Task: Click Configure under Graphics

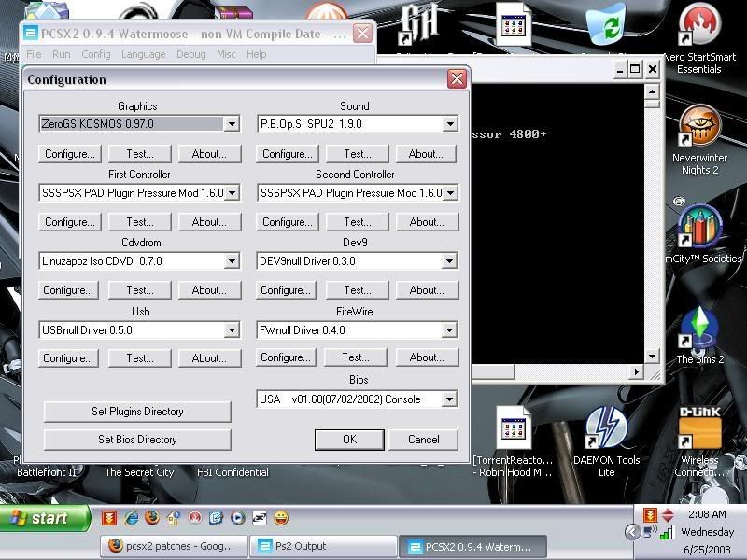Action: (70, 154)
